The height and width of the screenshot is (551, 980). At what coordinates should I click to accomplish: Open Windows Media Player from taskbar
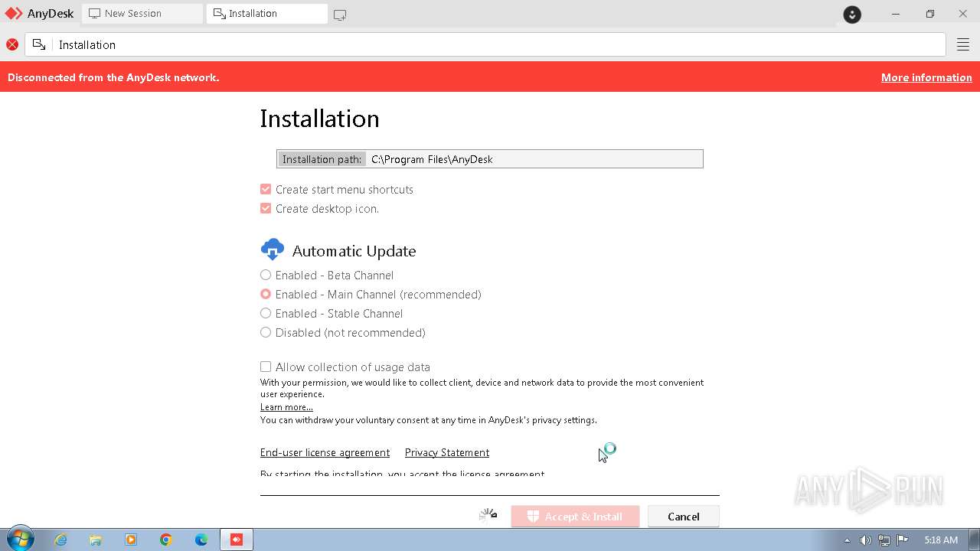pos(131,540)
